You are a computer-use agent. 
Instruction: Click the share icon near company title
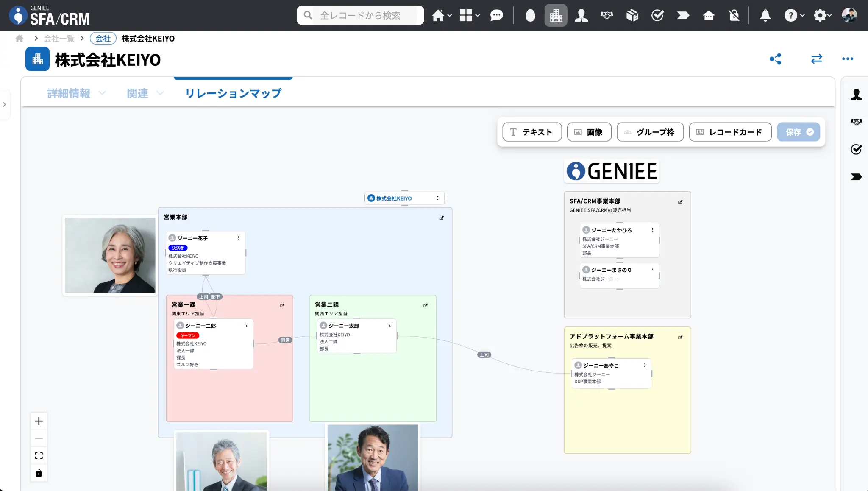775,59
